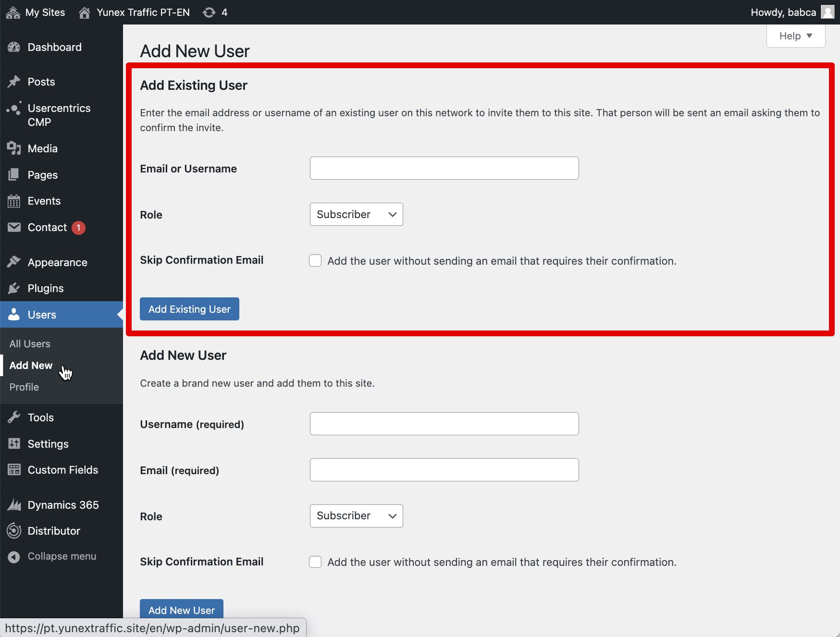Go to the Profile submenu item
The image size is (840, 637).
point(24,387)
